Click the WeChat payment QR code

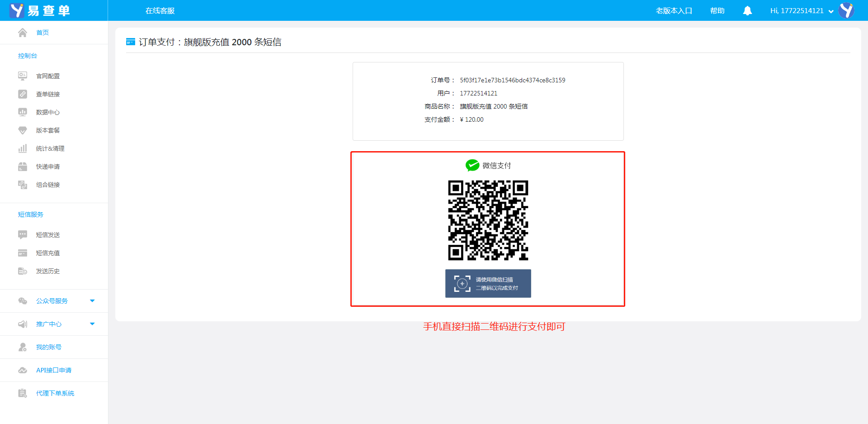click(488, 220)
